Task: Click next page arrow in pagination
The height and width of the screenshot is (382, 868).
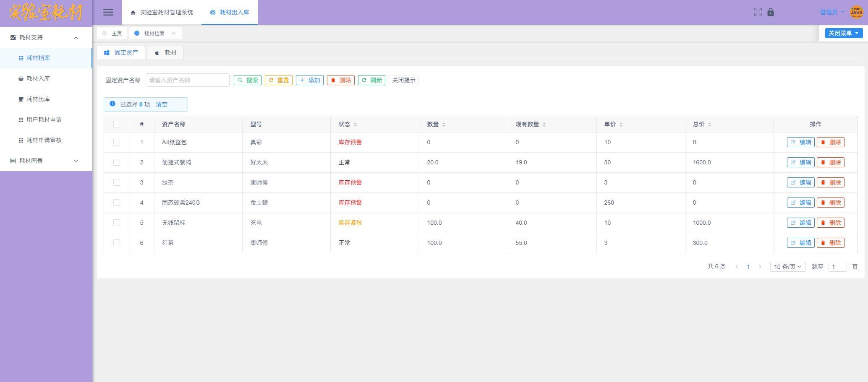Action: 760,267
